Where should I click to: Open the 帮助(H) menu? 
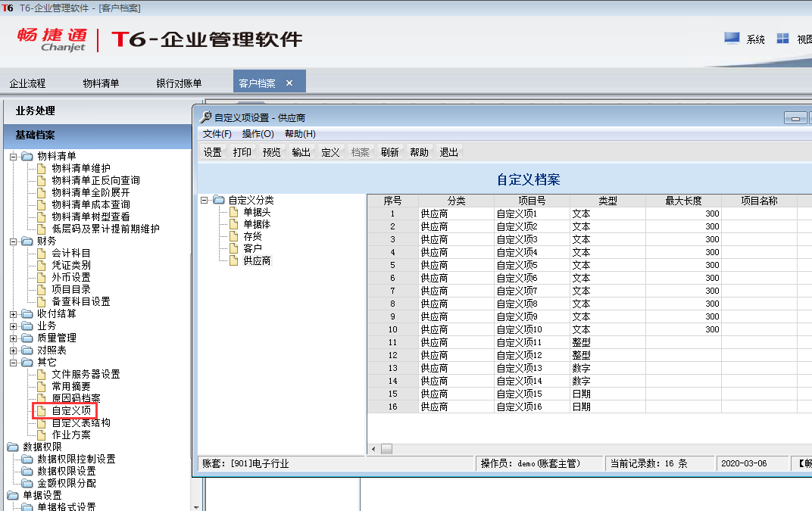click(301, 134)
